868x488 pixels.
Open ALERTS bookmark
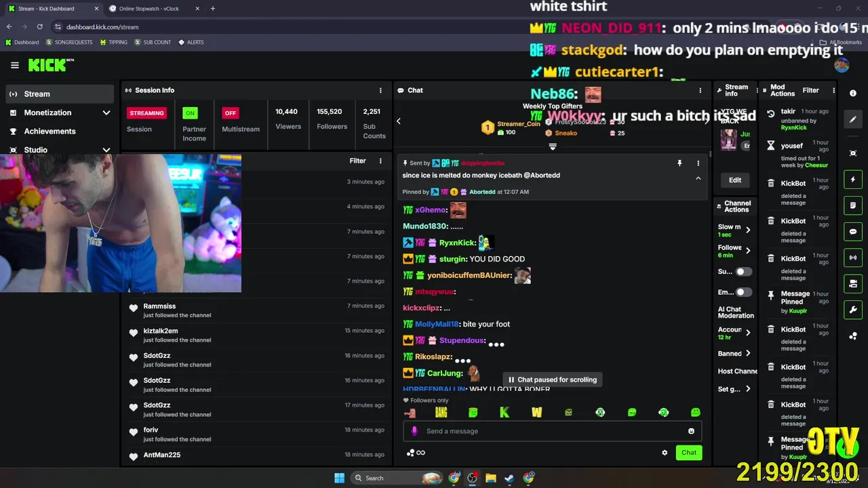pos(191,42)
